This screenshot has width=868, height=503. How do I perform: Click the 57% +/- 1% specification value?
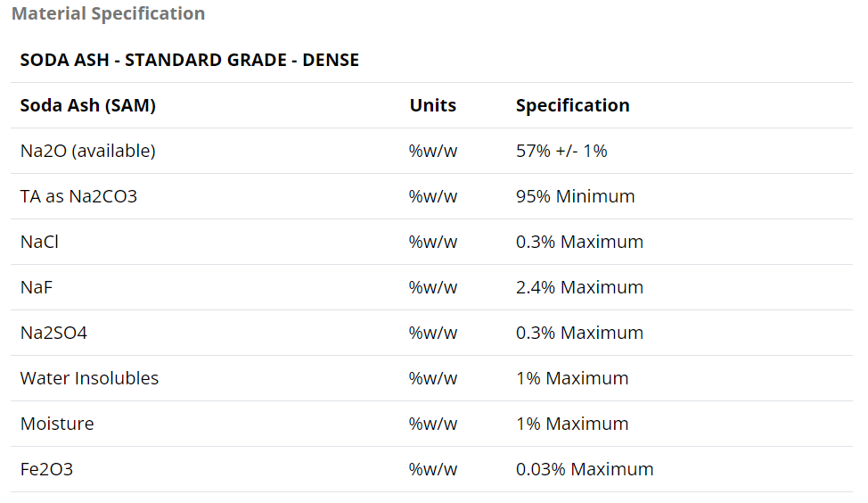click(561, 151)
